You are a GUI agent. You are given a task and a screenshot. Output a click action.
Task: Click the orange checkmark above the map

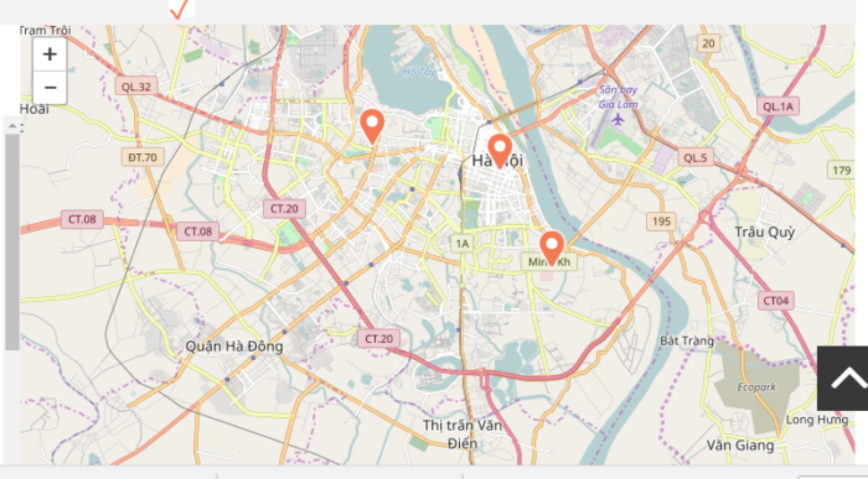point(179,9)
